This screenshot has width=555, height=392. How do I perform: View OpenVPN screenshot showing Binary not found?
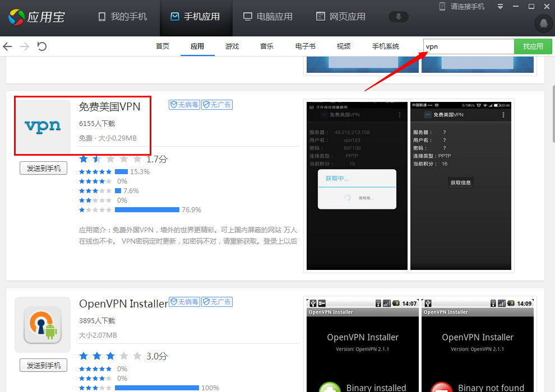point(478,346)
